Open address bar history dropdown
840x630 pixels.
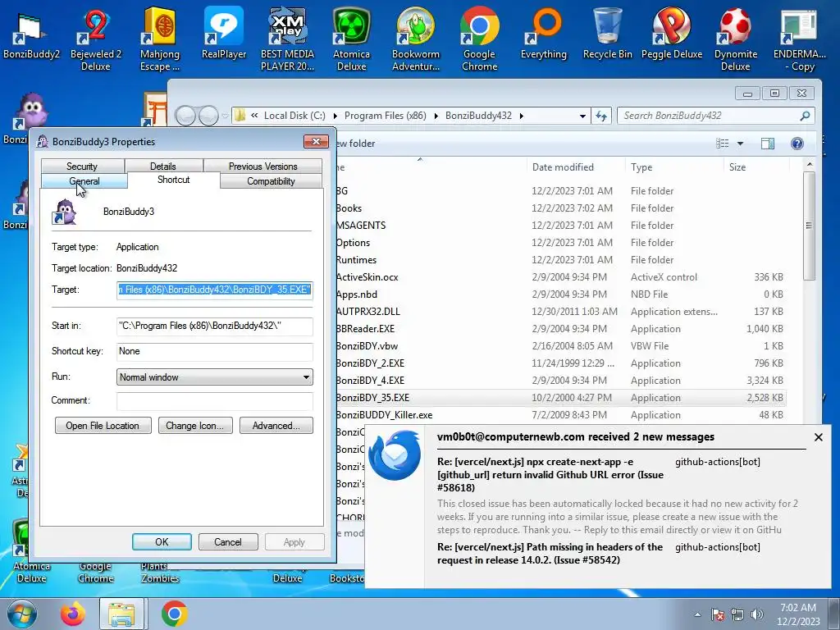(582, 116)
